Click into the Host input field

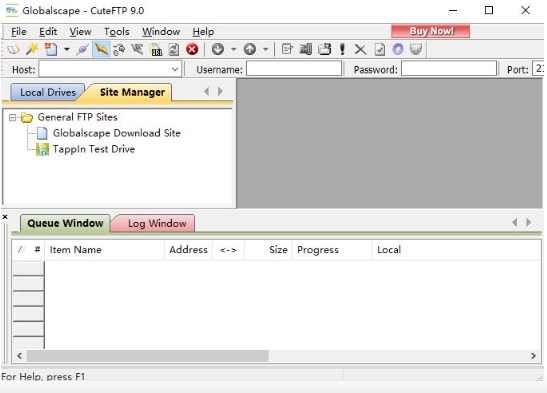point(110,69)
